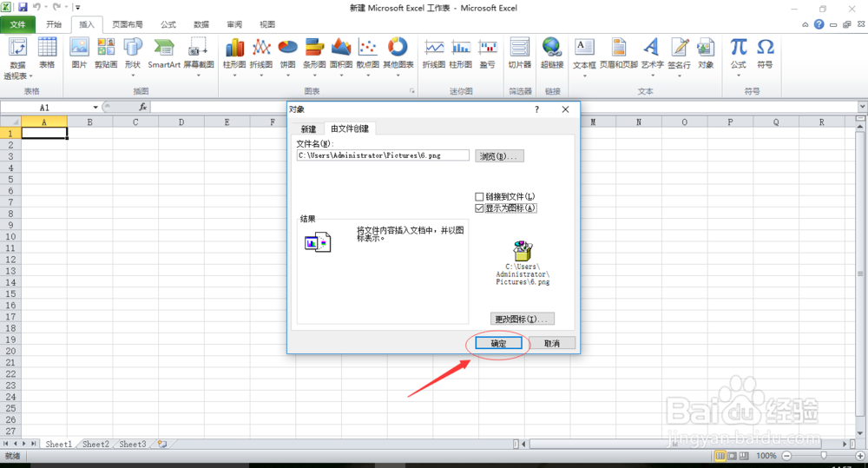
Task: Click the 确定 button
Action: coord(498,343)
